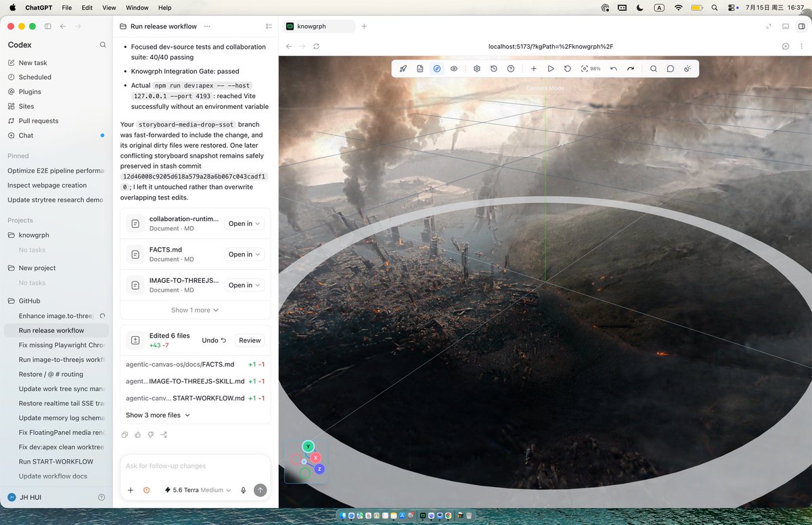Screen dimensions: 812x525
Task: Open the Run START-WORKFLOW task
Action: tap(56, 461)
